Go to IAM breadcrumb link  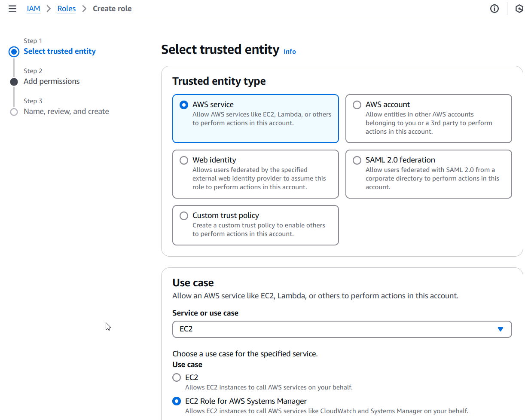point(34,9)
